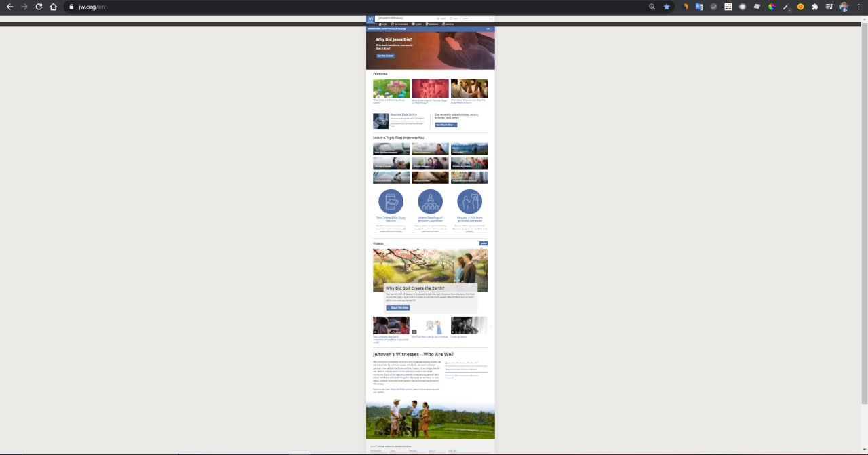This screenshot has height=455, width=868.
Task: Open the About Us menu
Action: click(x=448, y=24)
